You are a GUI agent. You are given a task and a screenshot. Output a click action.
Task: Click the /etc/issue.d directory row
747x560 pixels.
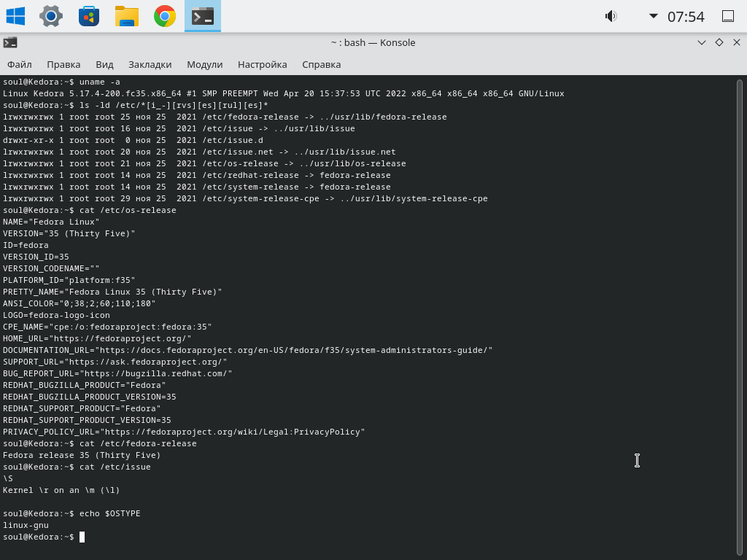133,140
